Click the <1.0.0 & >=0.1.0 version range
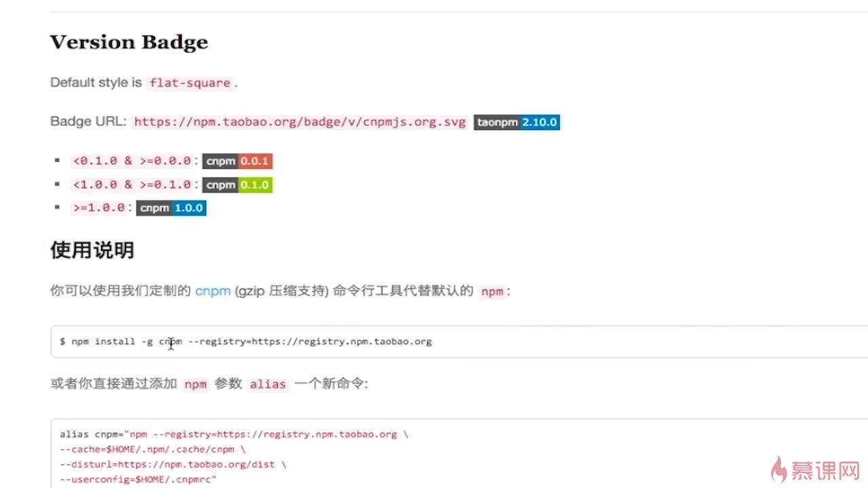Image resolution: width=868 pixels, height=488 pixels. click(132, 184)
